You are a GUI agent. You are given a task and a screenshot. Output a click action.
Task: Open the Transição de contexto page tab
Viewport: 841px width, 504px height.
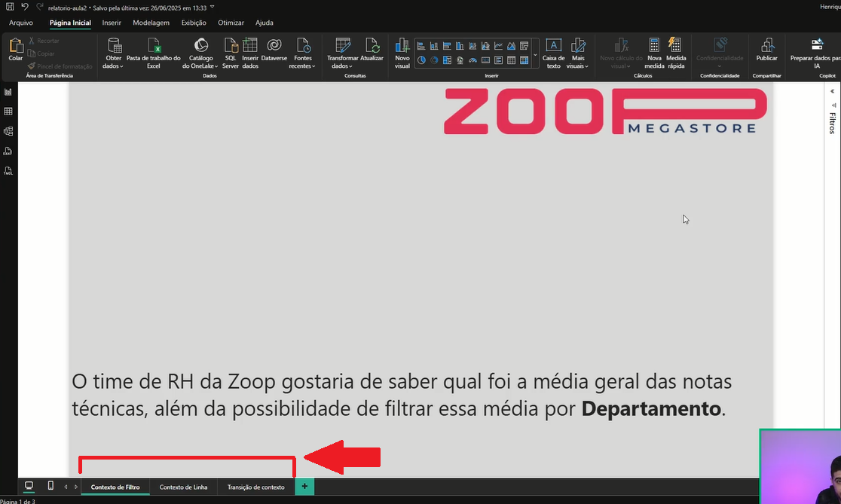click(255, 487)
